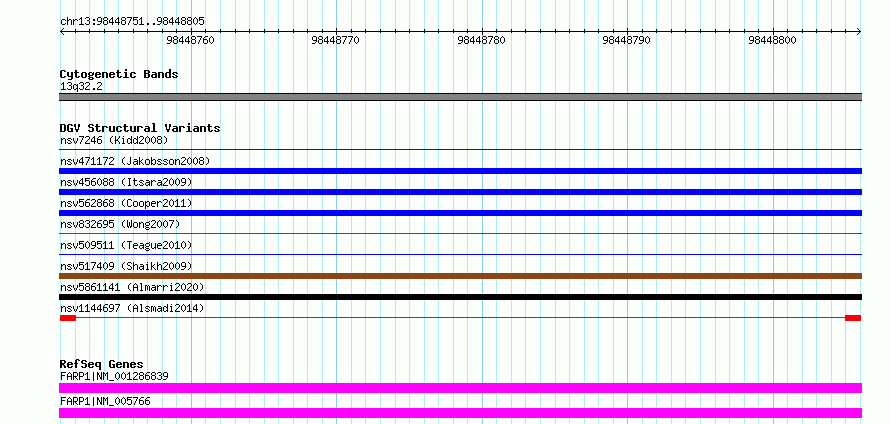Select left red block of nsv1144697
This screenshot has height=424, width=890.
(x=68, y=318)
